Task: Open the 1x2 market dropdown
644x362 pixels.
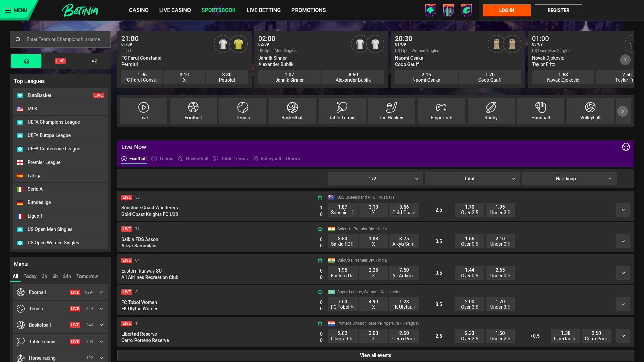Action: point(375,179)
